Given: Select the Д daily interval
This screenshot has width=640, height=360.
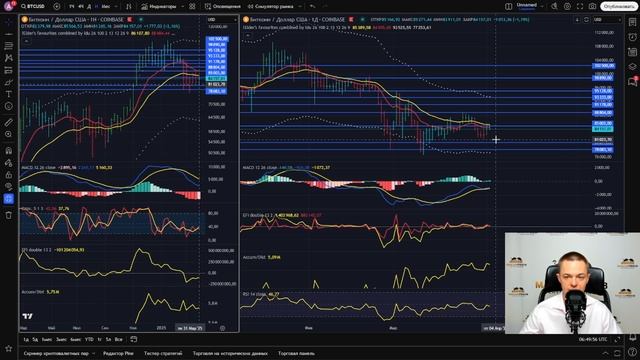Looking at the screenshot, I should pyautogui.click(x=89, y=7).
